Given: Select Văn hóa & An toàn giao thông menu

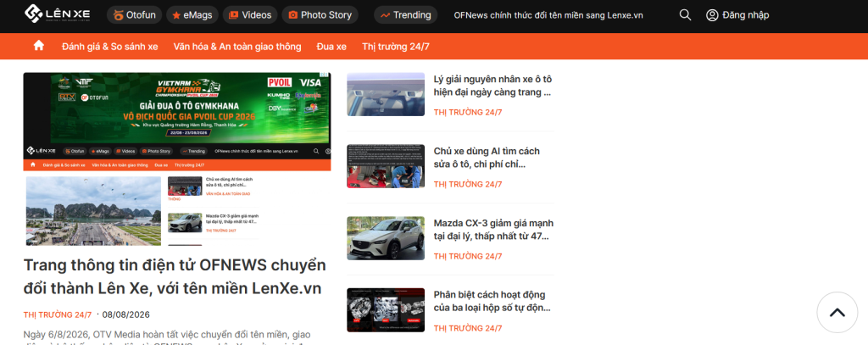Looking at the screenshot, I should (237, 47).
